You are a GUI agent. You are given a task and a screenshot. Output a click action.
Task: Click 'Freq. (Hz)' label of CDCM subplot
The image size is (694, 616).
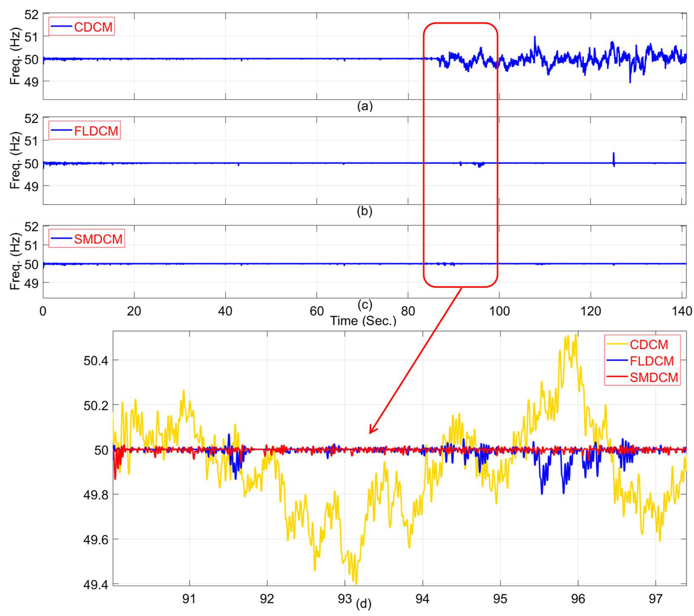[15, 56]
